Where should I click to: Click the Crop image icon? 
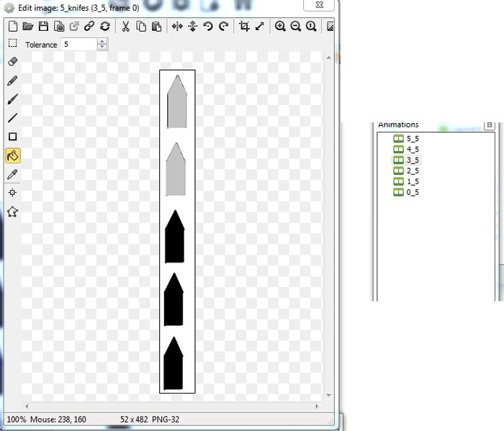244,27
